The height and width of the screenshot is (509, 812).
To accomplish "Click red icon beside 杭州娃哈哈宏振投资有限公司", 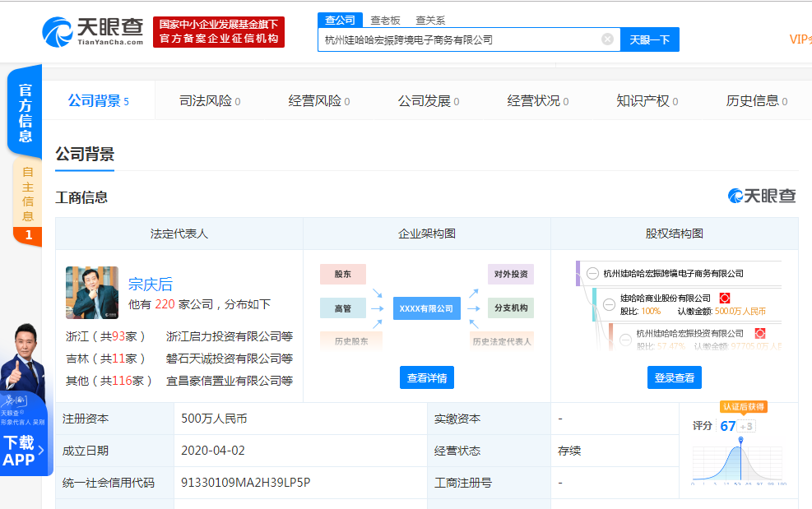I will [x=760, y=333].
